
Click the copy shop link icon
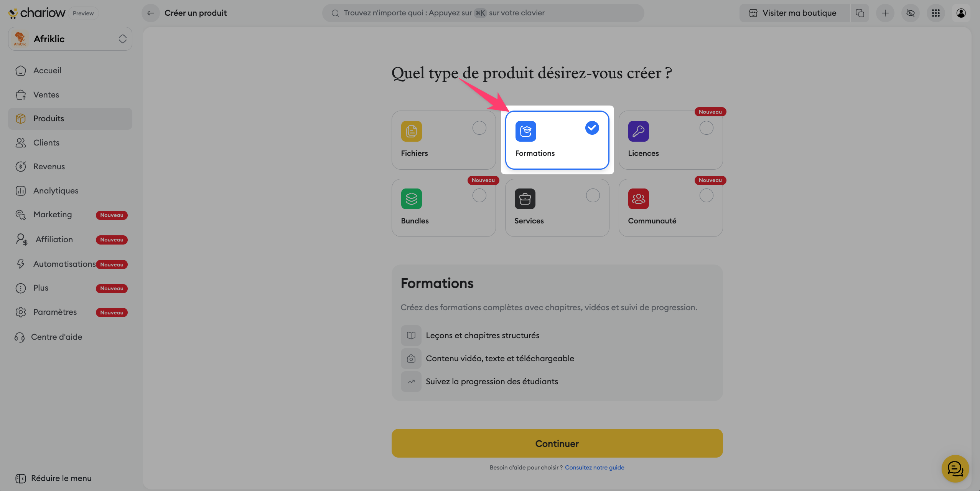tap(860, 13)
